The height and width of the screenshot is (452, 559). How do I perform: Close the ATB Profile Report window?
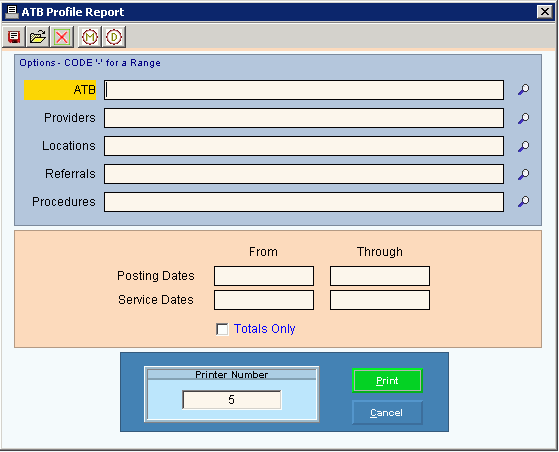(545, 12)
